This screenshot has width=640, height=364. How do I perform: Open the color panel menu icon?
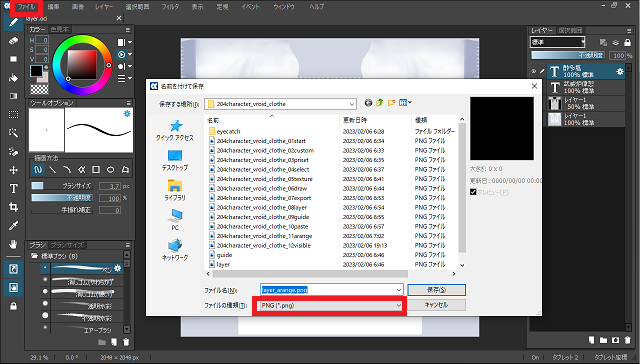point(128,30)
